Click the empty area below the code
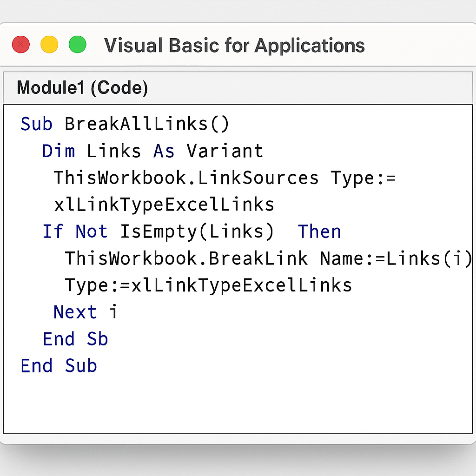Viewport: 476px width, 476px height. pyautogui.click(x=237, y=404)
